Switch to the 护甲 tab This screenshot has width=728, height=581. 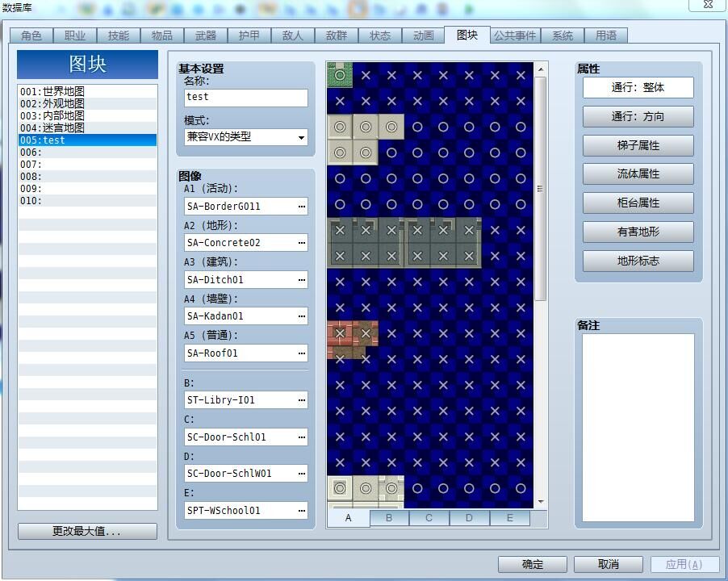click(249, 36)
